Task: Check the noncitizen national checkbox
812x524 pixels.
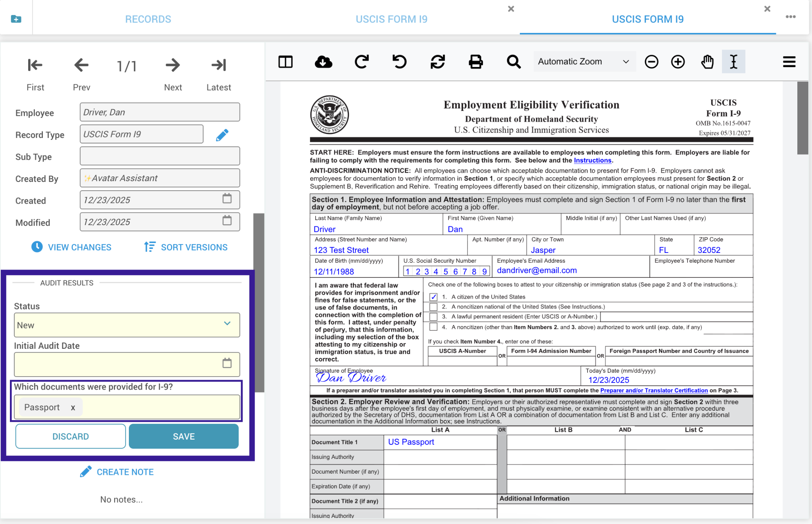Action: pyautogui.click(x=433, y=307)
